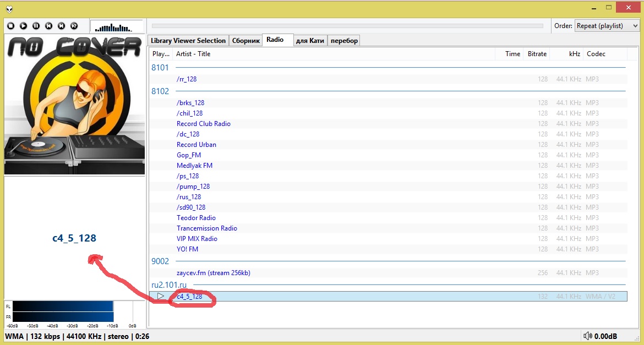Viewport: 644px width, 345px height.
Task: Sort by the Bitrate column header
Action: (x=537, y=54)
